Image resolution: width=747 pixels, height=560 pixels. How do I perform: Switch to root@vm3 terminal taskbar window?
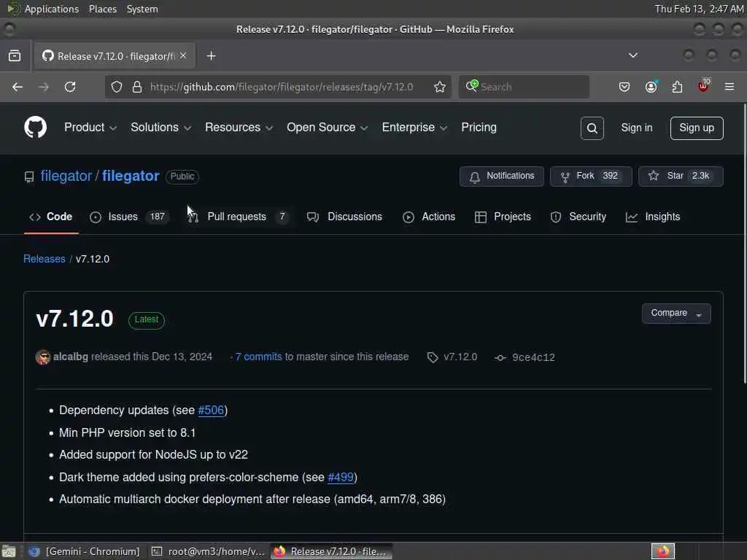point(208,551)
